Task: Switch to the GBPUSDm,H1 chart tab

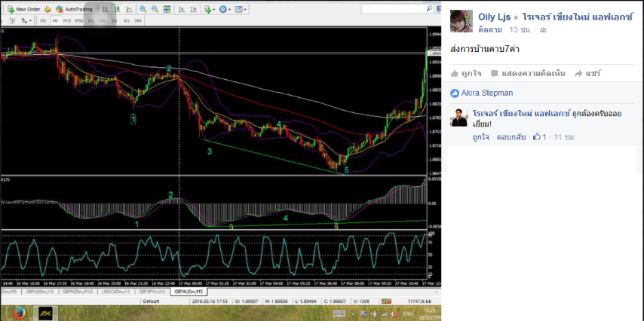Action: (40, 292)
